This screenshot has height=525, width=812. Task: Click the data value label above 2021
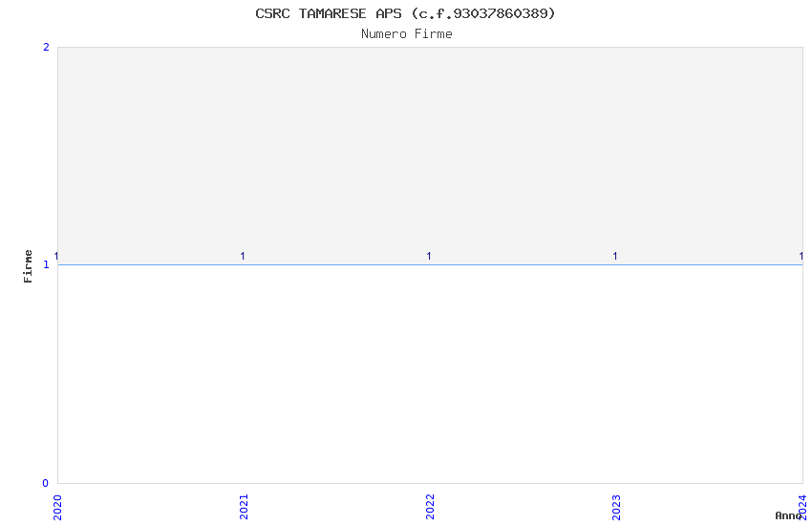(x=243, y=256)
